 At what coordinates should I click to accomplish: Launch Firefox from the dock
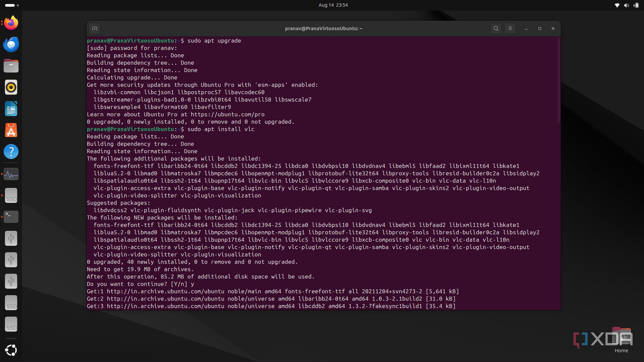tap(11, 23)
